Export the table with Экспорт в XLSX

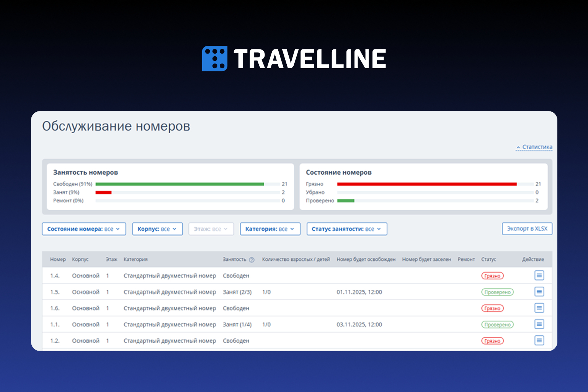click(x=527, y=229)
